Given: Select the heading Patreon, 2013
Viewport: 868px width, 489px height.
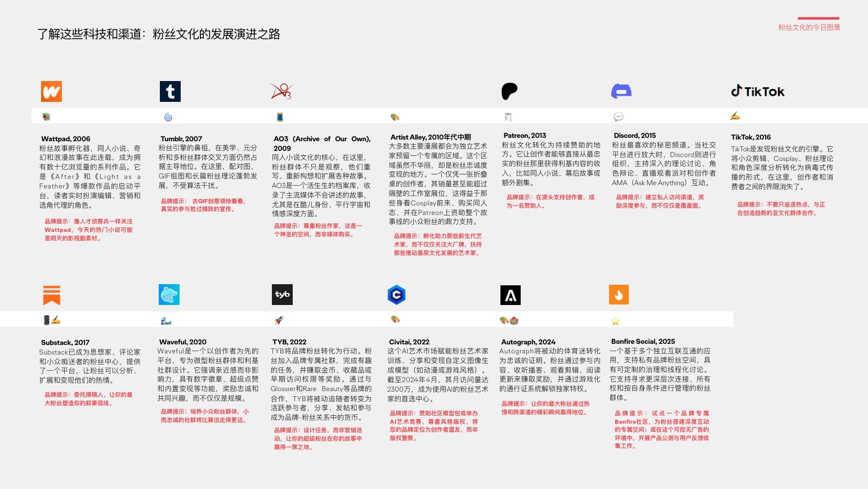Looking at the screenshot, I should coord(525,136).
